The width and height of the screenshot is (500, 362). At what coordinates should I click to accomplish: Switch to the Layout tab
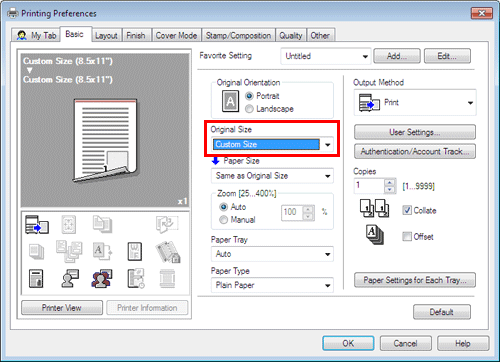click(106, 35)
